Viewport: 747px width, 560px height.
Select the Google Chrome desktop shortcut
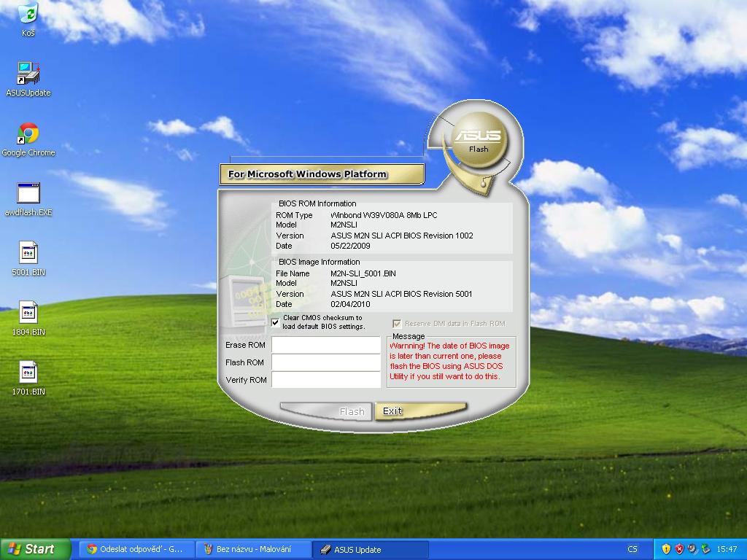tap(28, 139)
